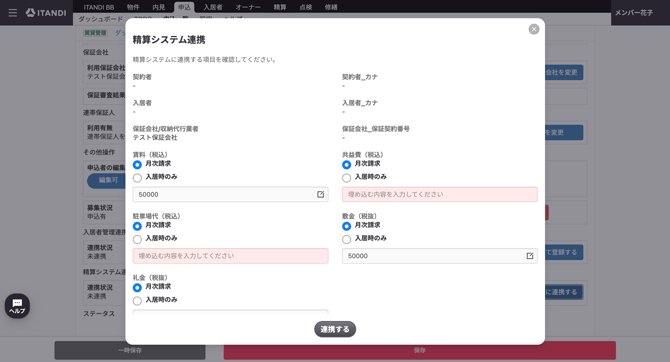
Task: Select 入居時のみ for 敷金（税抜）
Action: [x=347, y=239]
